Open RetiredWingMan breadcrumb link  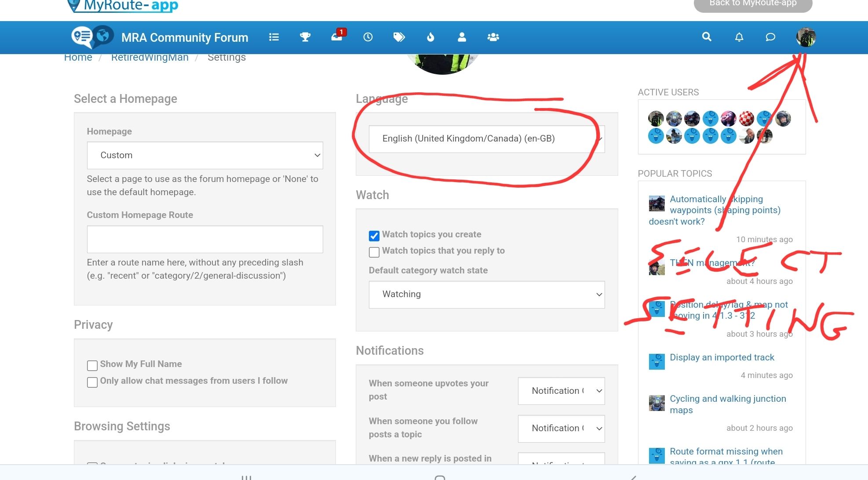pyautogui.click(x=150, y=58)
